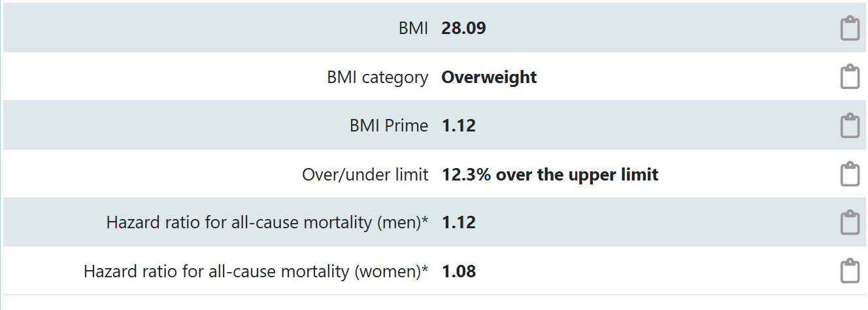
Task: Copy the Over/under limit result clipboard icon
Action: click(x=850, y=174)
